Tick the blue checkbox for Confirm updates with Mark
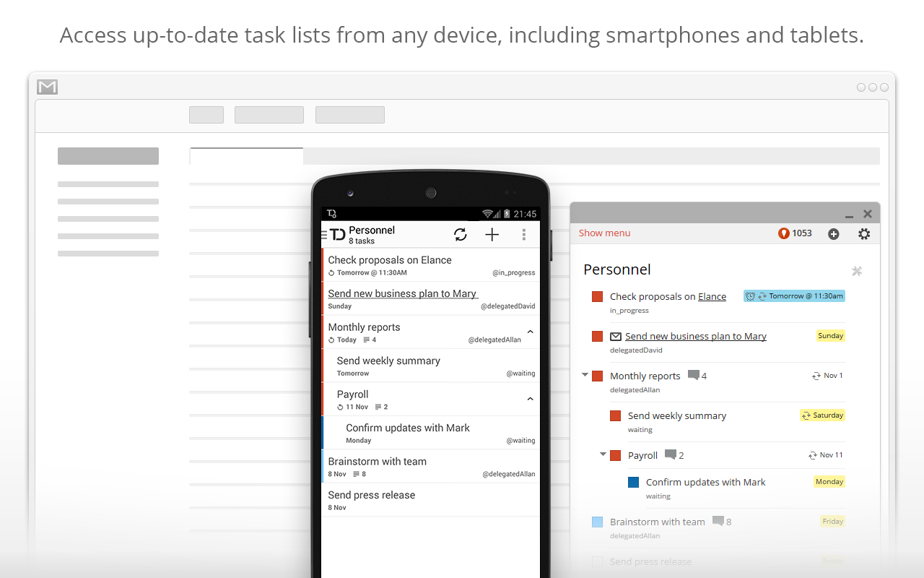Image resolution: width=924 pixels, height=578 pixels. tap(633, 483)
